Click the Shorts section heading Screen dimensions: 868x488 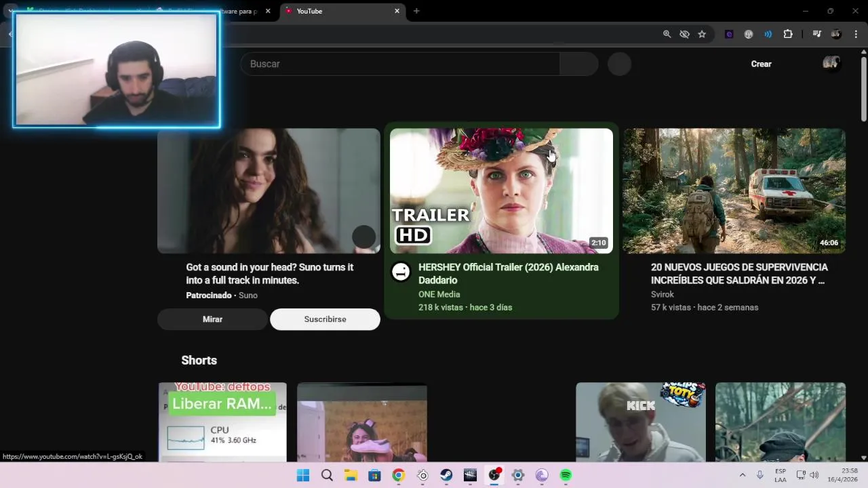(x=199, y=361)
